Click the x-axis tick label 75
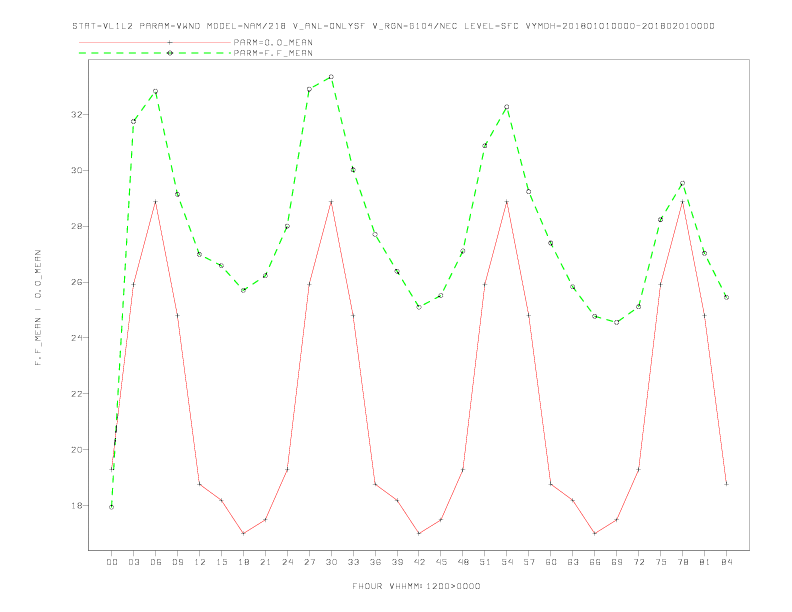Screen dimensions: 792x612 [x=661, y=562]
